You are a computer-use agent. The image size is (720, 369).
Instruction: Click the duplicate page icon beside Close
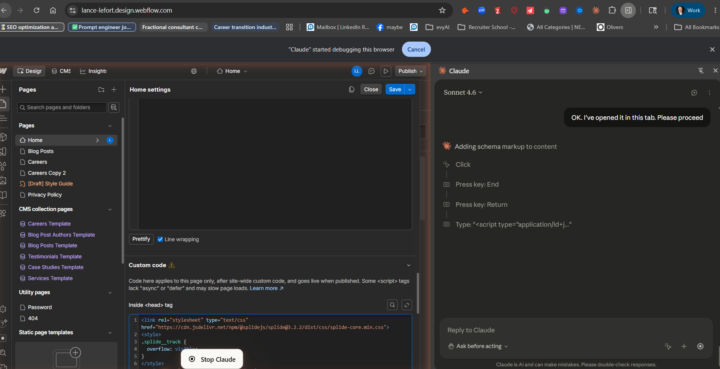coord(351,89)
